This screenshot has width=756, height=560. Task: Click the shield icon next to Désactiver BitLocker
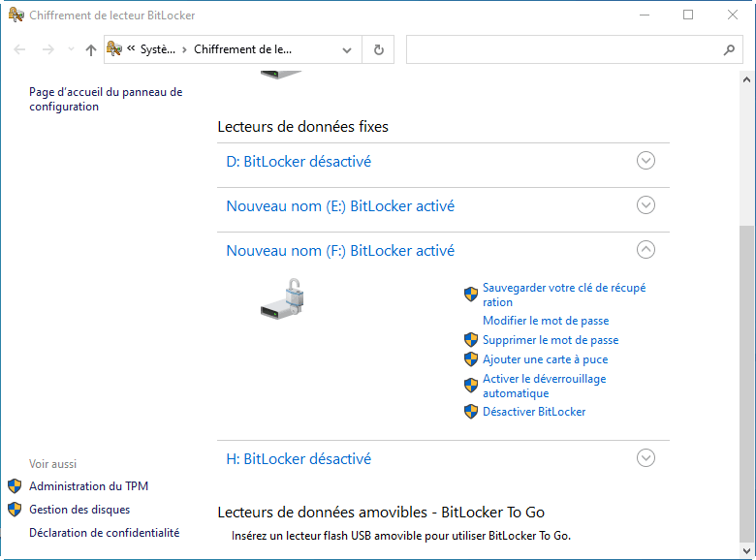click(471, 412)
